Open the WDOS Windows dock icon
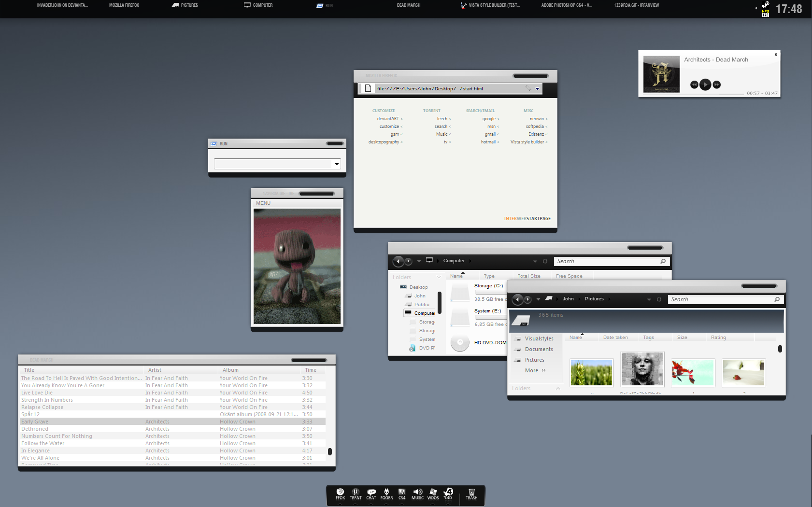This screenshot has height=507, width=812. [x=433, y=493]
